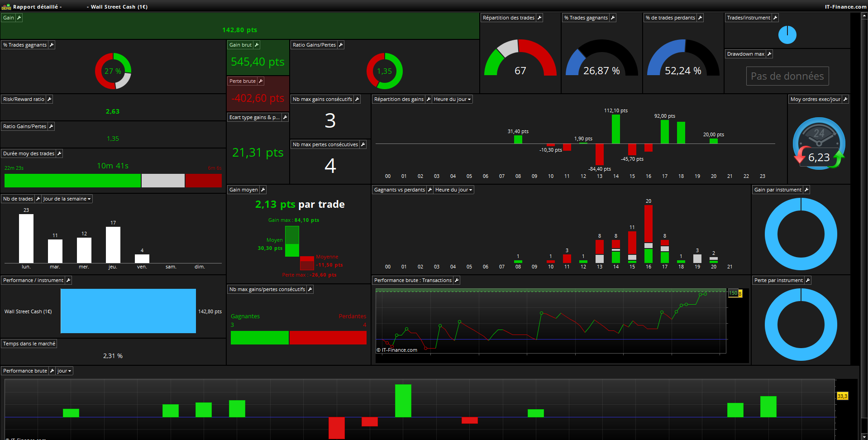Open IT-Finance.com link in title bar
Screen dimensions: 868x440
tap(845, 7)
